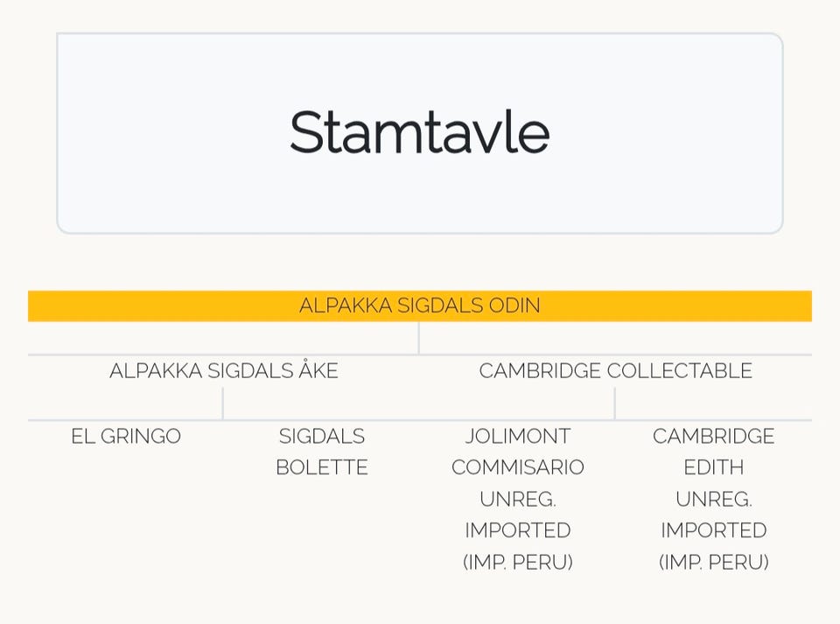This screenshot has height=624, width=840.
Task: Click UNREG. under Cambridge Edith
Action: point(713,499)
